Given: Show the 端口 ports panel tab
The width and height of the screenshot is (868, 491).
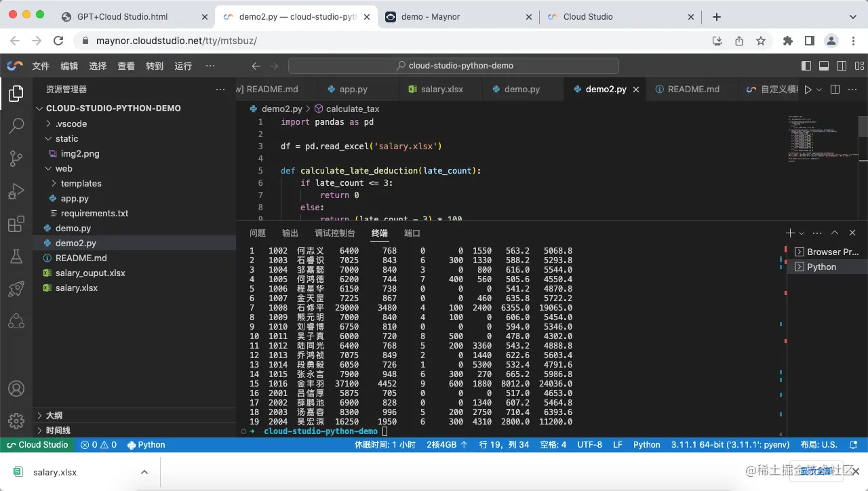Looking at the screenshot, I should 412,233.
